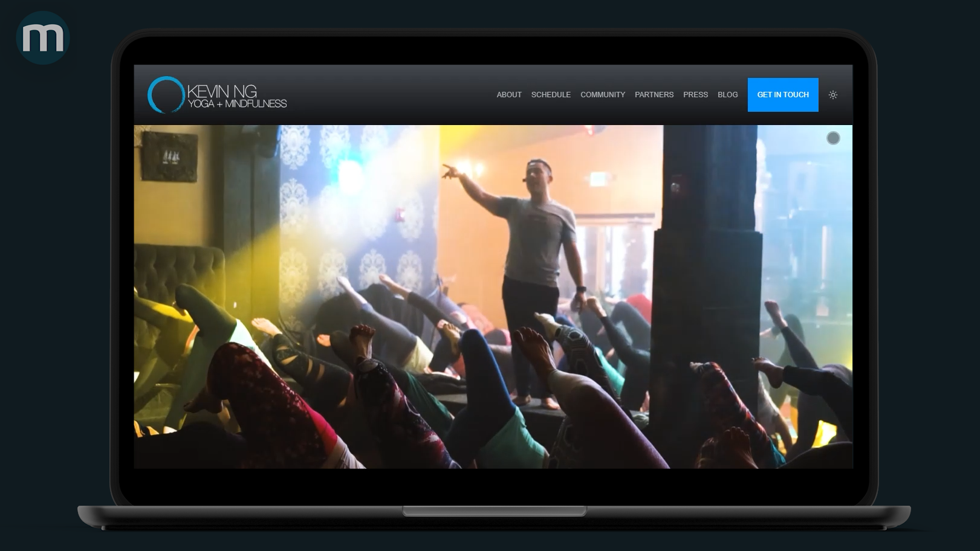Click the gray circle indicator on video
This screenshot has width=980, height=551.
(x=832, y=138)
